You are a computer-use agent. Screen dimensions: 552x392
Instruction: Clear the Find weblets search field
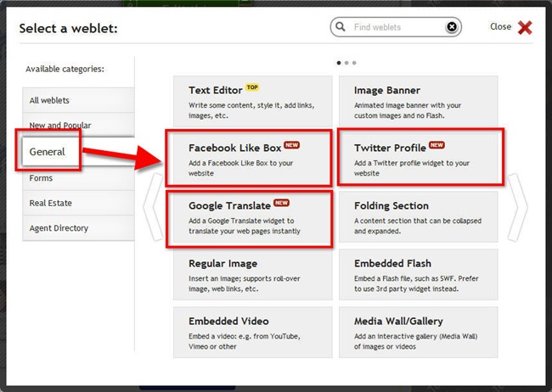[x=452, y=27]
